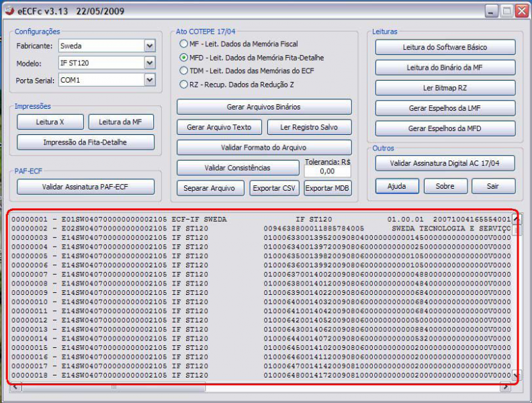Expand the Modelo dropdown showing IF ST120
532x403 pixels.
149,63
